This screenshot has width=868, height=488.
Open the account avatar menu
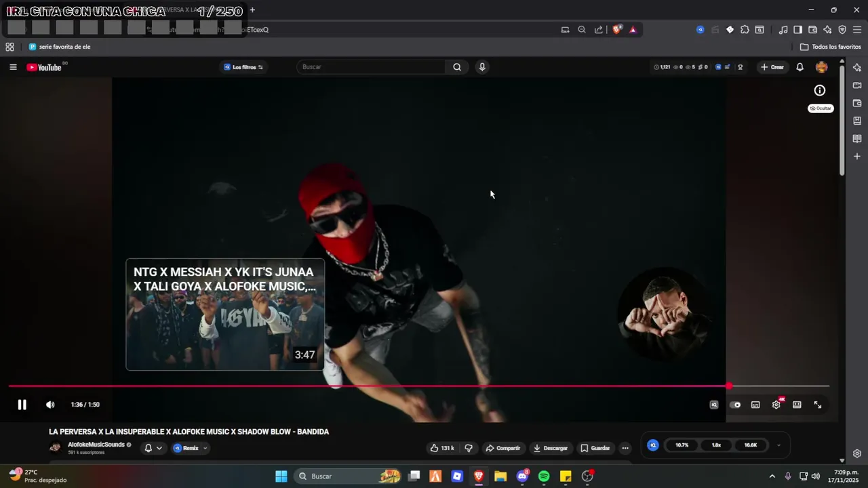821,67
